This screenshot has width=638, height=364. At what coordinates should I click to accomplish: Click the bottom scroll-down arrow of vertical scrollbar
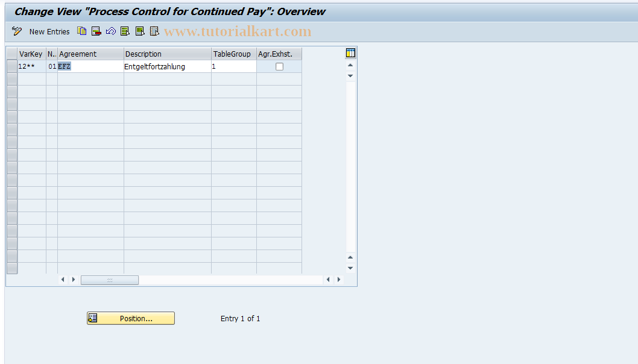(x=350, y=268)
